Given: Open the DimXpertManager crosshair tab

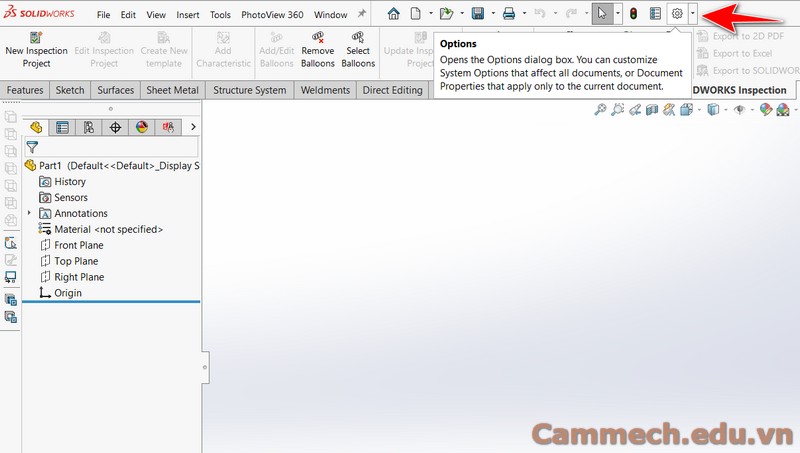Looking at the screenshot, I should [x=115, y=127].
